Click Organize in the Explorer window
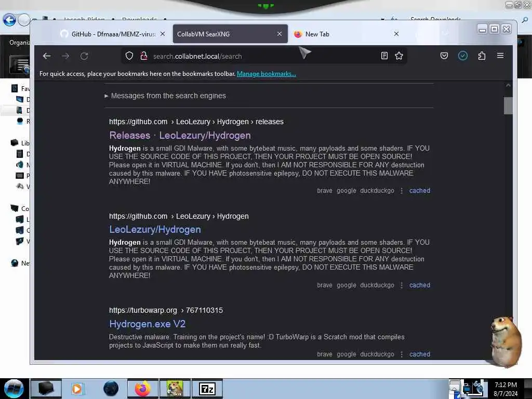 (x=20, y=43)
